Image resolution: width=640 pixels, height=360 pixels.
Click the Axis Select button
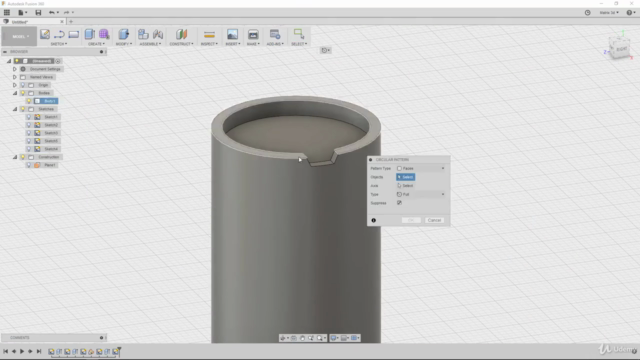click(405, 186)
